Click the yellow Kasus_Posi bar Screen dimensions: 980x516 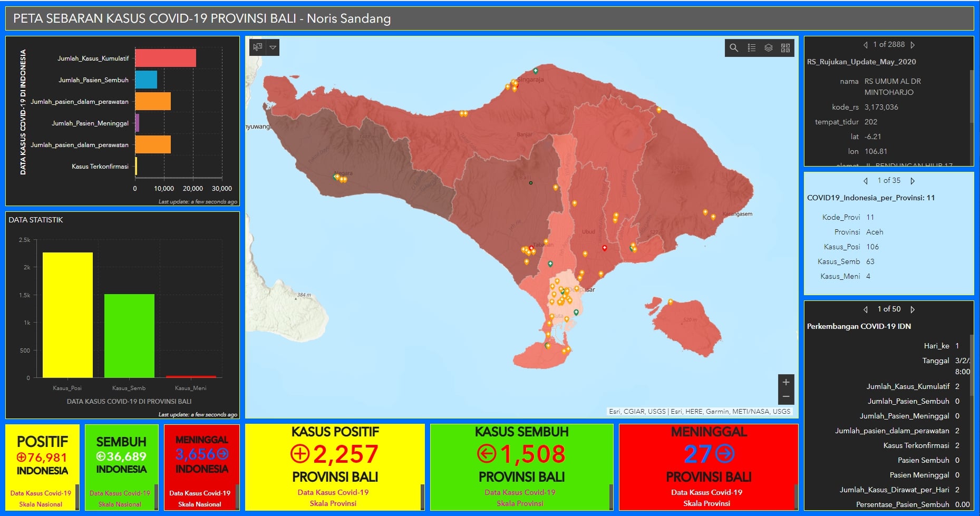[x=67, y=315]
